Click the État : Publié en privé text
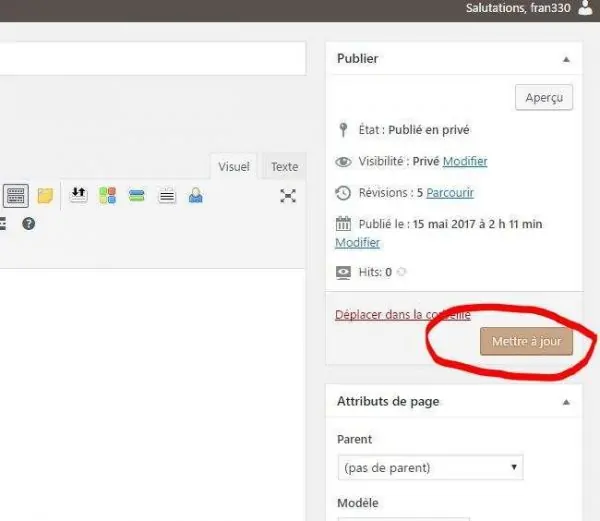This screenshot has width=600, height=521. (x=414, y=130)
